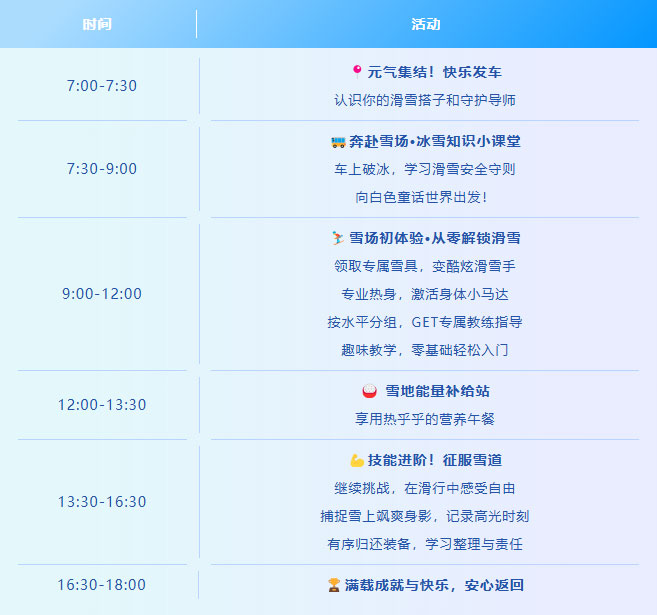This screenshot has height=615, width=657.
Task: Click the 技能进阶！征服雪道 heading
Action: (434, 460)
